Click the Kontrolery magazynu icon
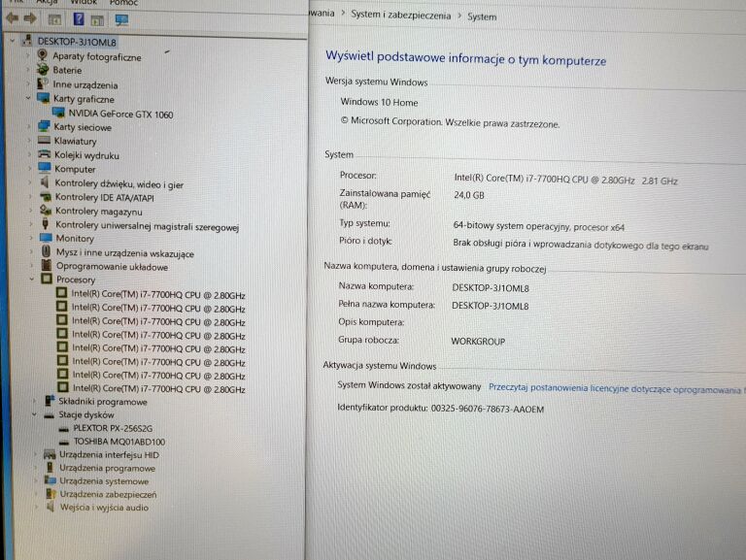Screen dimensions: 746x560 pos(46,210)
